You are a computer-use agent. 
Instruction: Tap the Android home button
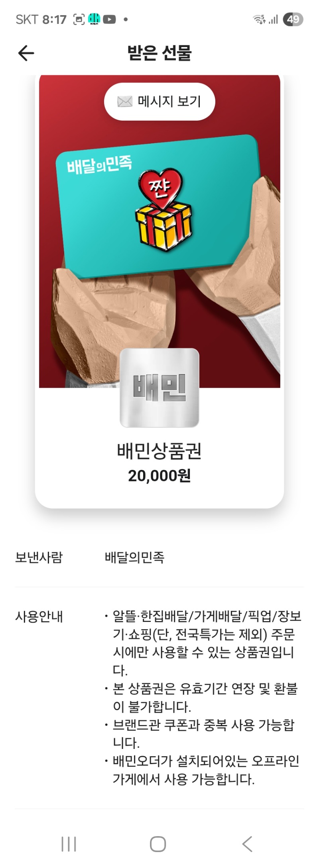[158, 844]
